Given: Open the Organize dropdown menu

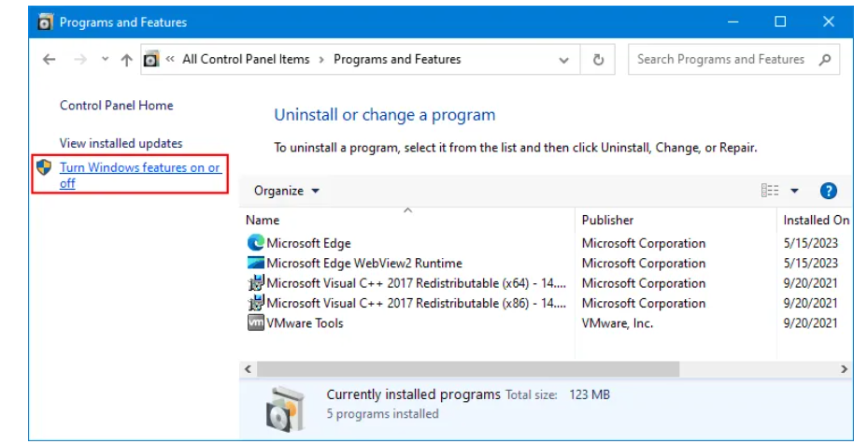Looking at the screenshot, I should pyautogui.click(x=286, y=191).
